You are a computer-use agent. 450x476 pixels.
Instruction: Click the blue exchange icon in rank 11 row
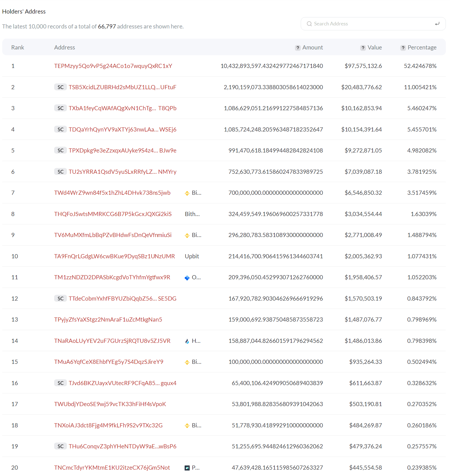point(187,278)
